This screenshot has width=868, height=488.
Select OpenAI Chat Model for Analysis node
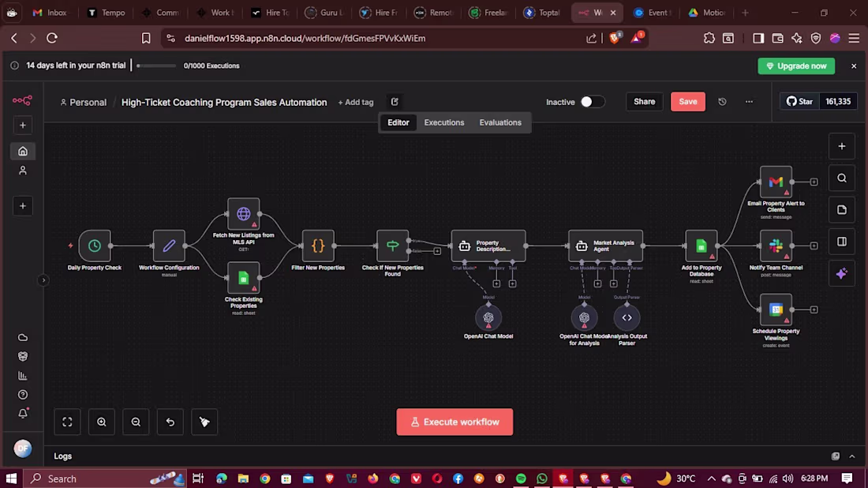point(584,318)
